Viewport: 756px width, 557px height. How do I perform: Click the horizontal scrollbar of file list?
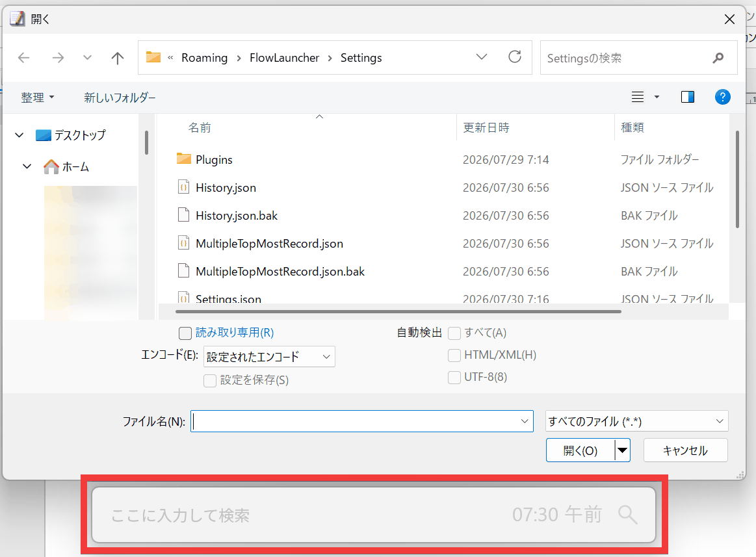click(x=398, y=311)
